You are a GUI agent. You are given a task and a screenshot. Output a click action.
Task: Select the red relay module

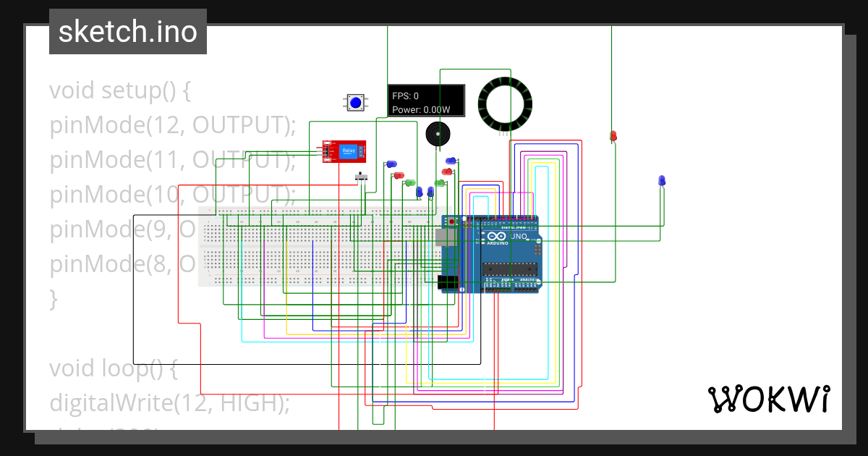pos(344,151)
